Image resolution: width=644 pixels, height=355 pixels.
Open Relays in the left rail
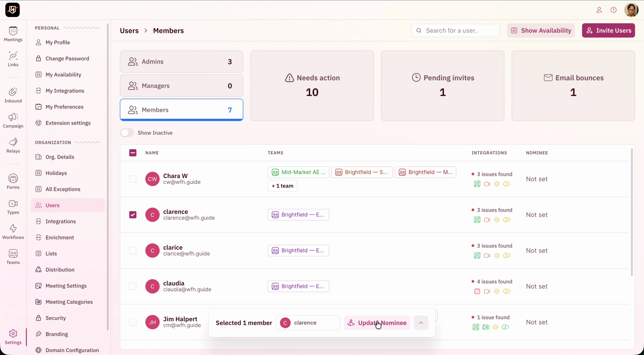[x=13, y=145]
